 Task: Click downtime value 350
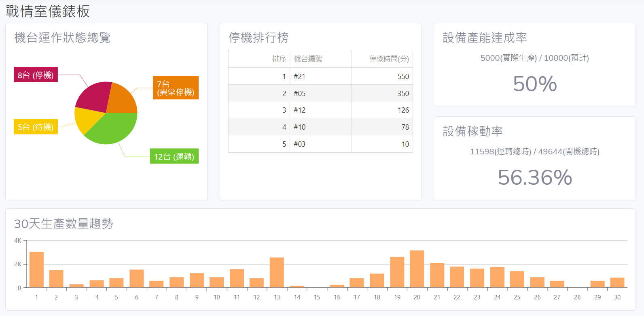point(403,93)
